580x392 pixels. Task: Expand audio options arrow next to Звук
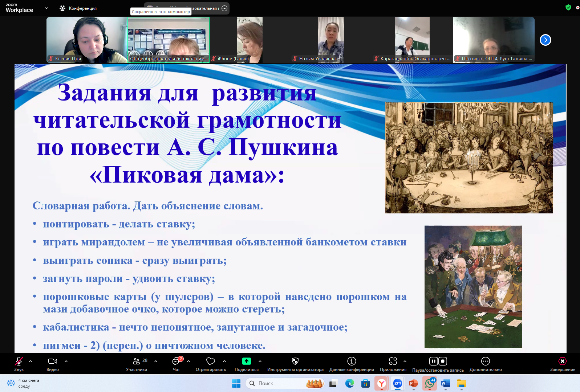31,361
